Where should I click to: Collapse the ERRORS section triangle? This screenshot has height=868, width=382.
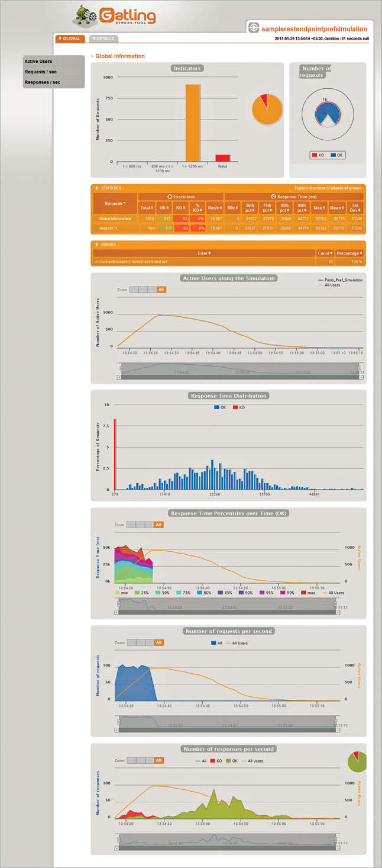(x=96, y=244)
